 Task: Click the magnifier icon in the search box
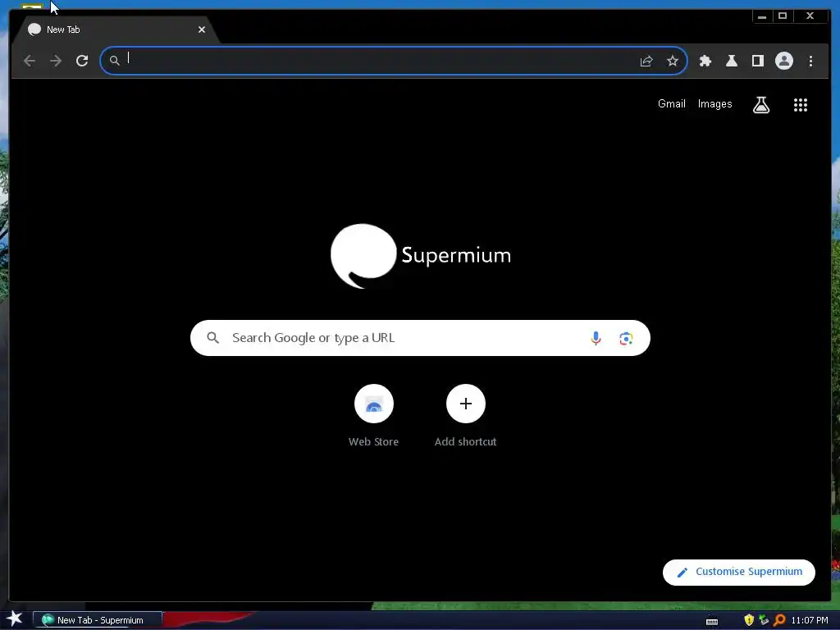(212, 338)
